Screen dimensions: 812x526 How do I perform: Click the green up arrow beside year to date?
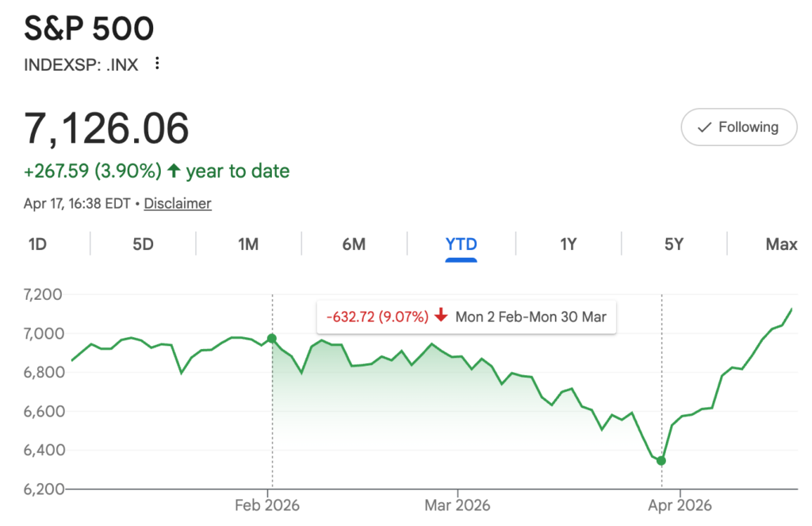[174, 171]
